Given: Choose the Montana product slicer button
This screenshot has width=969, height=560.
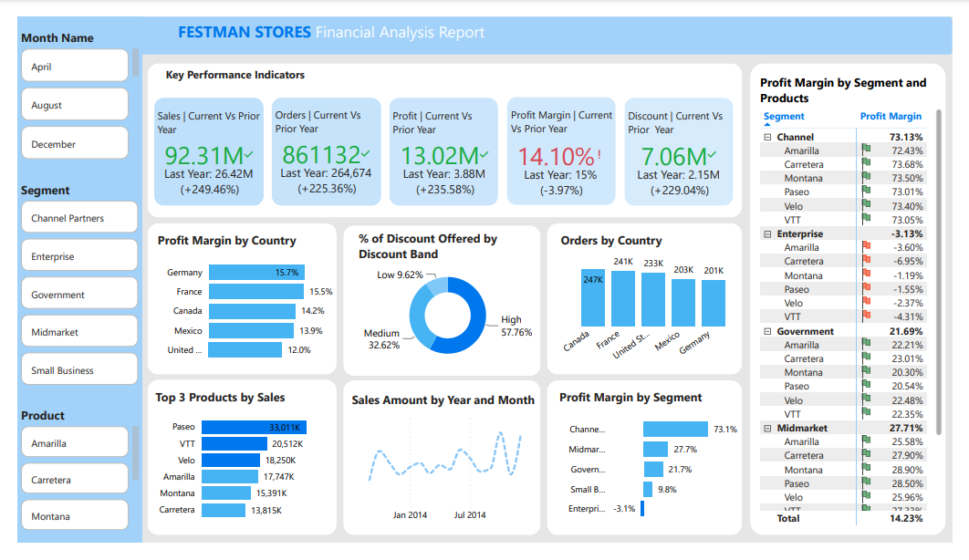Looking at the screenshot, I should coord(75,515).
